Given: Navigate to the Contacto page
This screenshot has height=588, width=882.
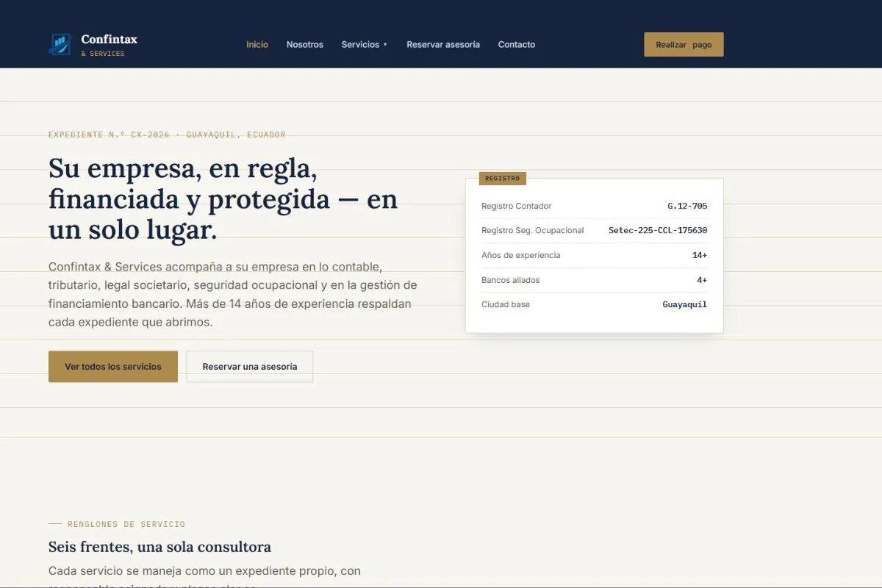Looking at the screenshot, I should click(517, 45).
